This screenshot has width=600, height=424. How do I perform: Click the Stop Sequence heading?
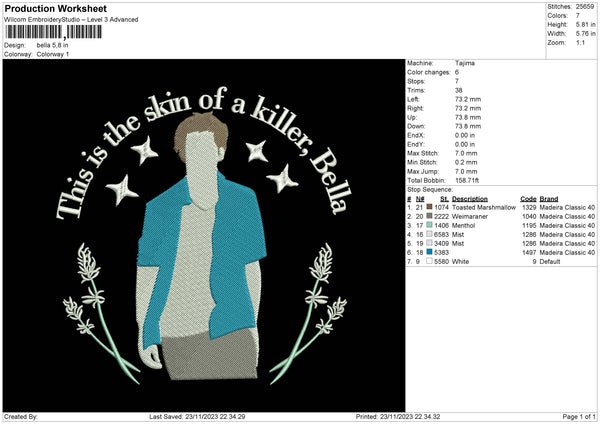pos(430,189)
